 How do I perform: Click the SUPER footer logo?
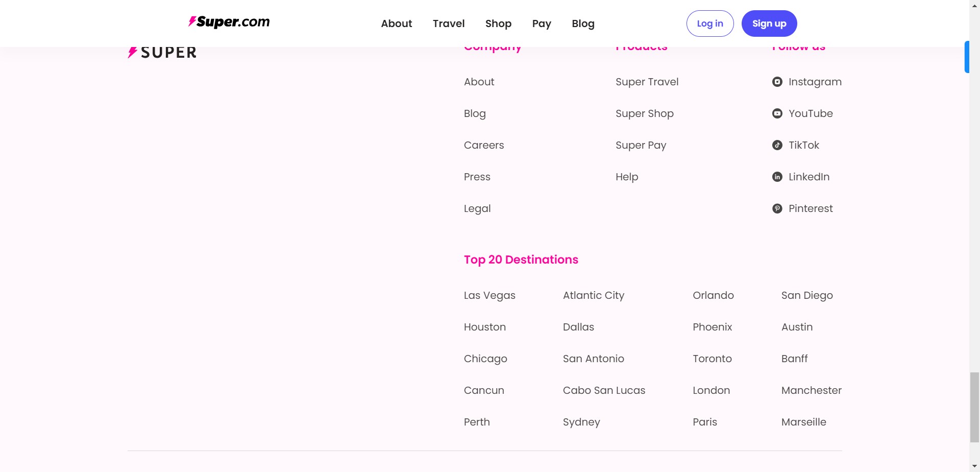(x=162, y=53)
